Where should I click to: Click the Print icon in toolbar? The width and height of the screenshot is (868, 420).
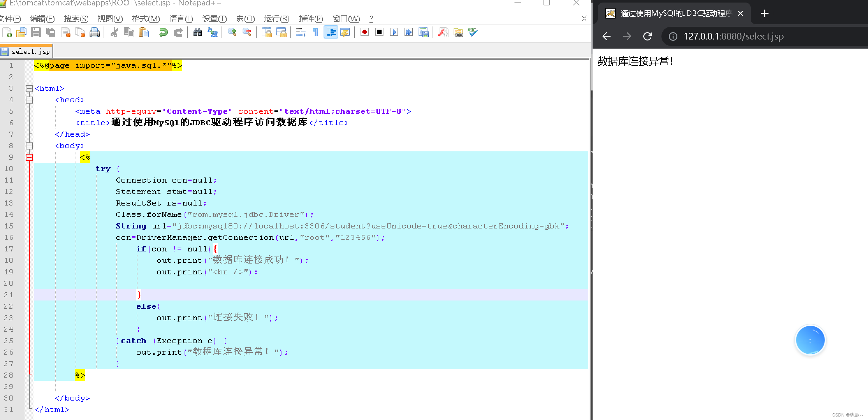tap(95, 33)
